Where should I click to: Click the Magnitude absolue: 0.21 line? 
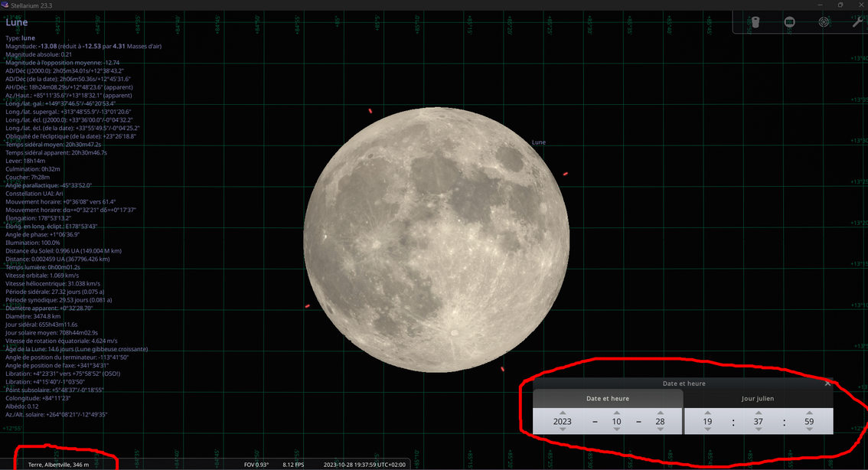39,54
